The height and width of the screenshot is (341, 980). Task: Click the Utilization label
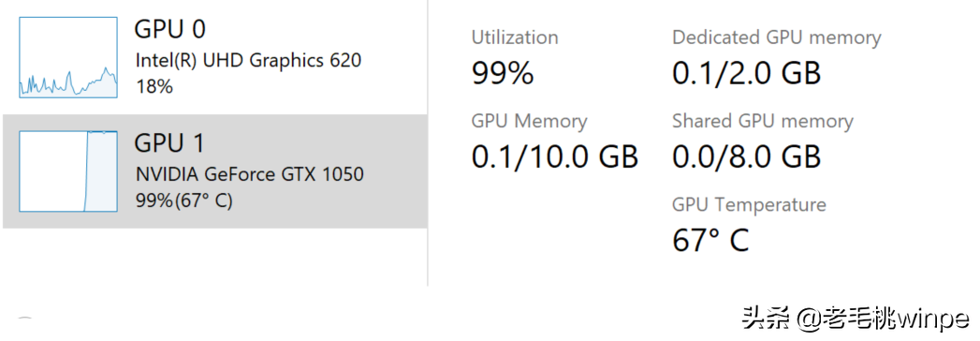click(x=515, y=37)
